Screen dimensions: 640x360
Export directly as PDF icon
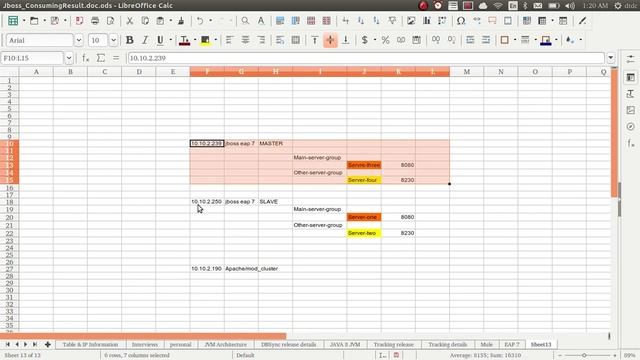79,20
